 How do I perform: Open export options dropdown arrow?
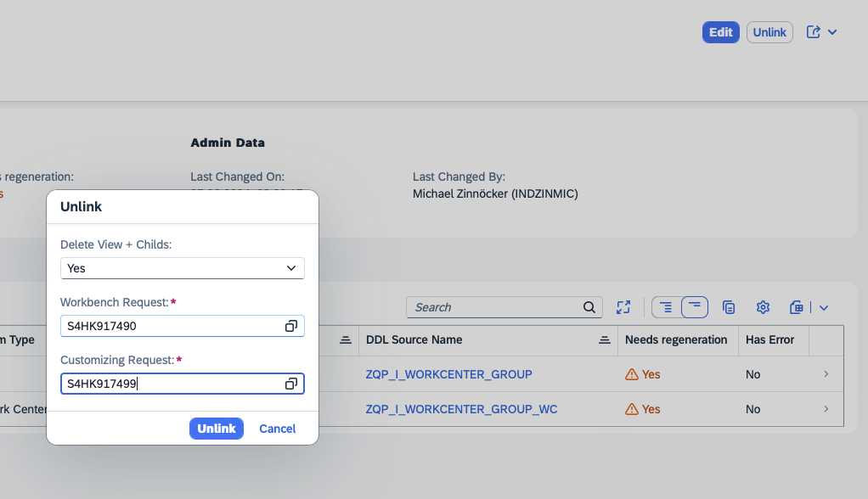[x=824, y=307]
